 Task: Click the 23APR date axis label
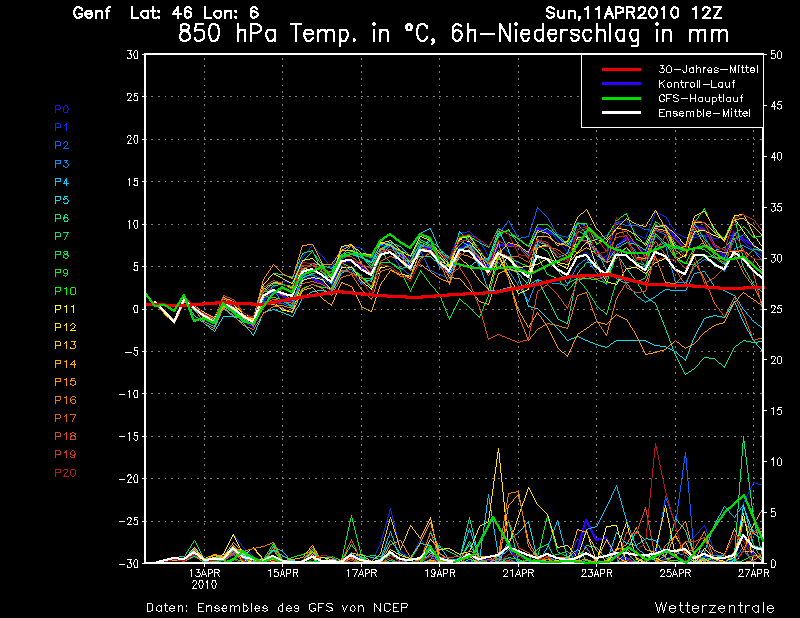click(x=596, y=574)
